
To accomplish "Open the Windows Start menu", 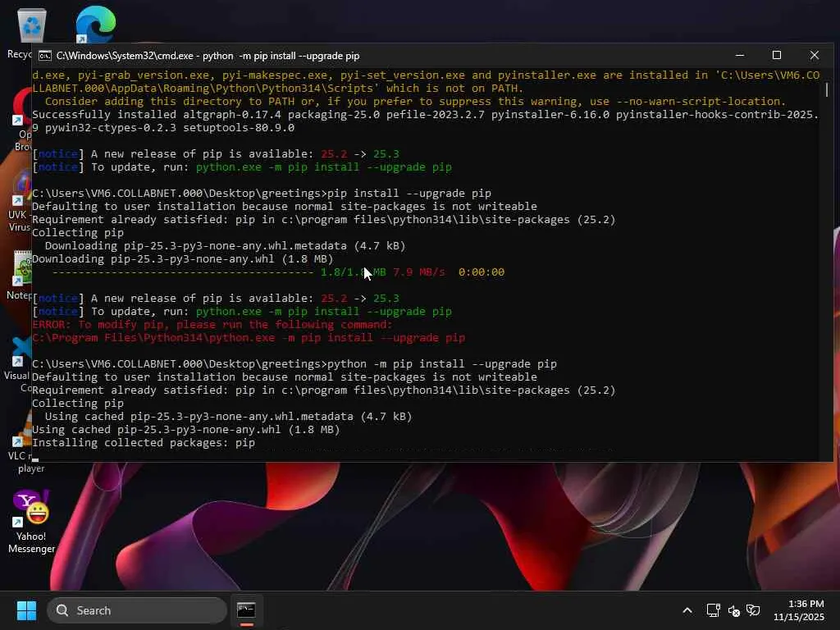I will click(x=26, y=610).
